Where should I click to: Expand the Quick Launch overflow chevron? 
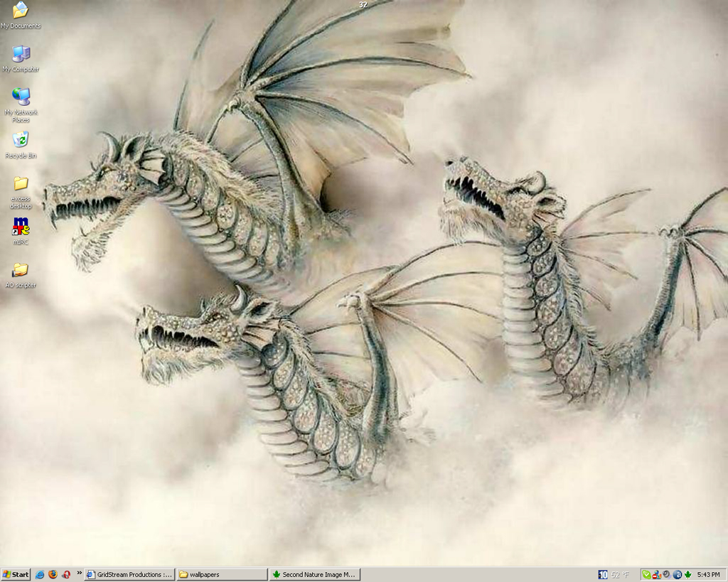coord(79,572)
